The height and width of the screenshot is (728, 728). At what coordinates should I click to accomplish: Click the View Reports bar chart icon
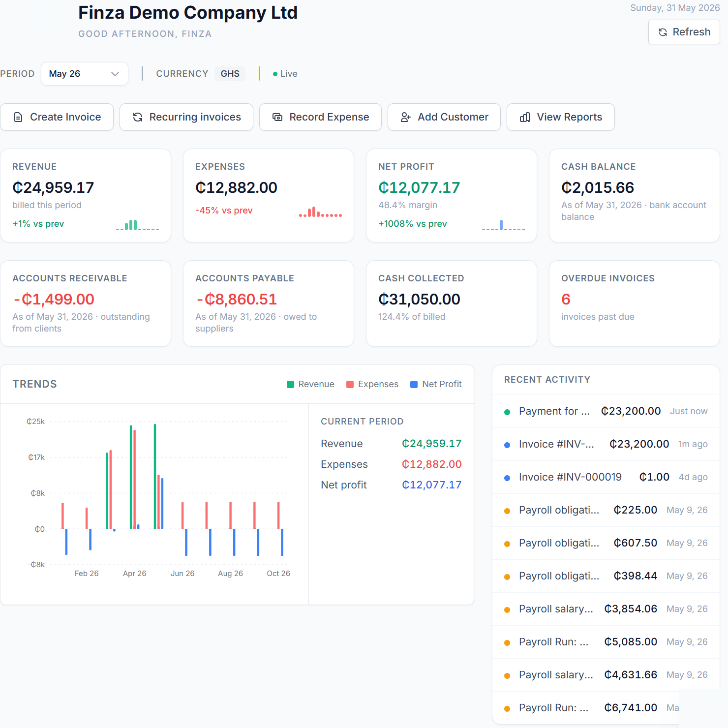pyautogui.click(x=525, y=117)
